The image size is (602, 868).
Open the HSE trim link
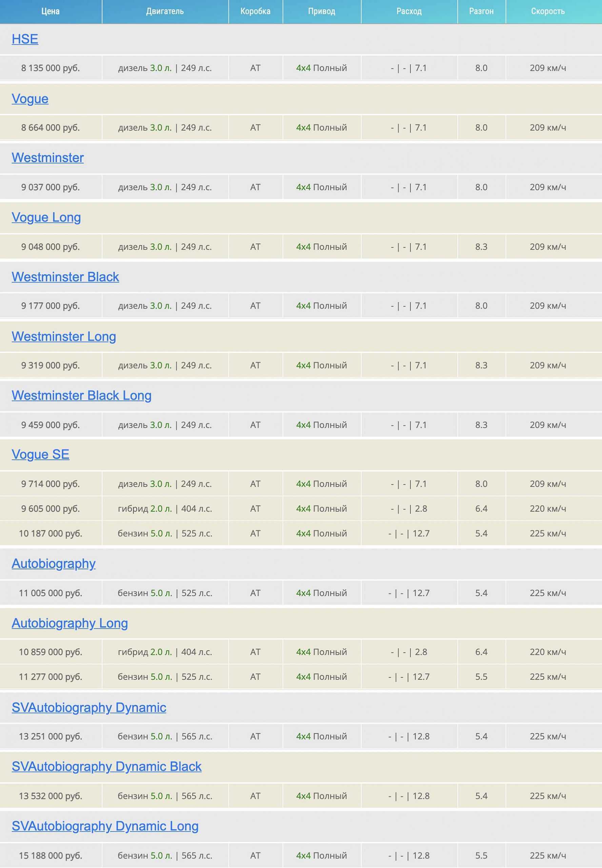[x=25, y=39]
